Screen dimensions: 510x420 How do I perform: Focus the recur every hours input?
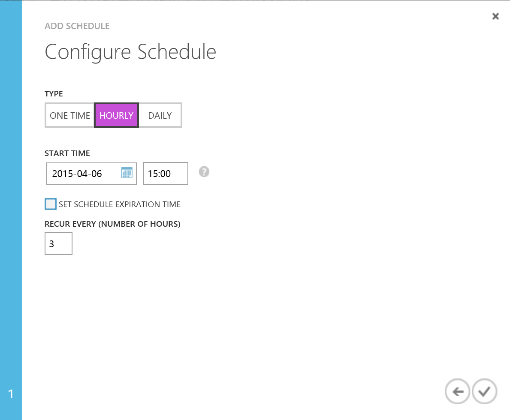(58, 244)
